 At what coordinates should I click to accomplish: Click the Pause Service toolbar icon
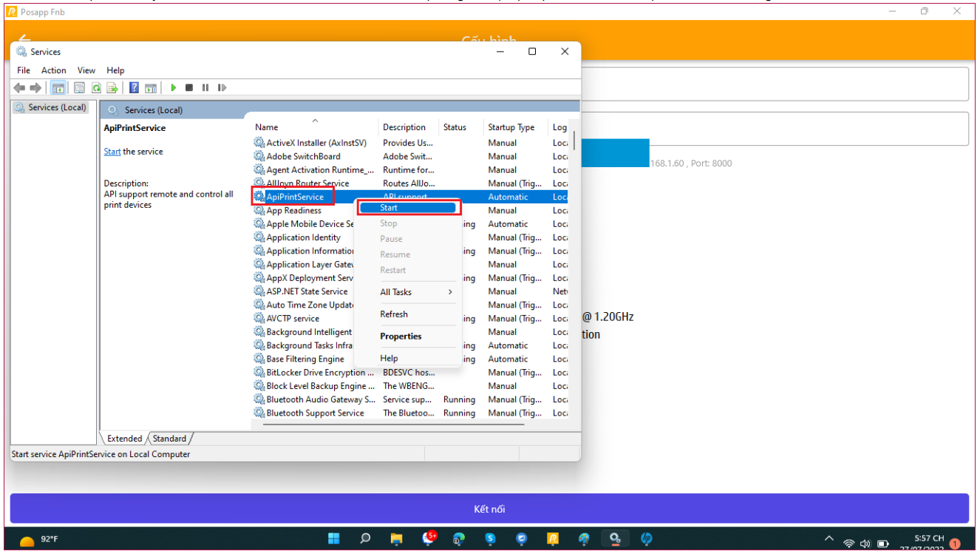[205, 87]
